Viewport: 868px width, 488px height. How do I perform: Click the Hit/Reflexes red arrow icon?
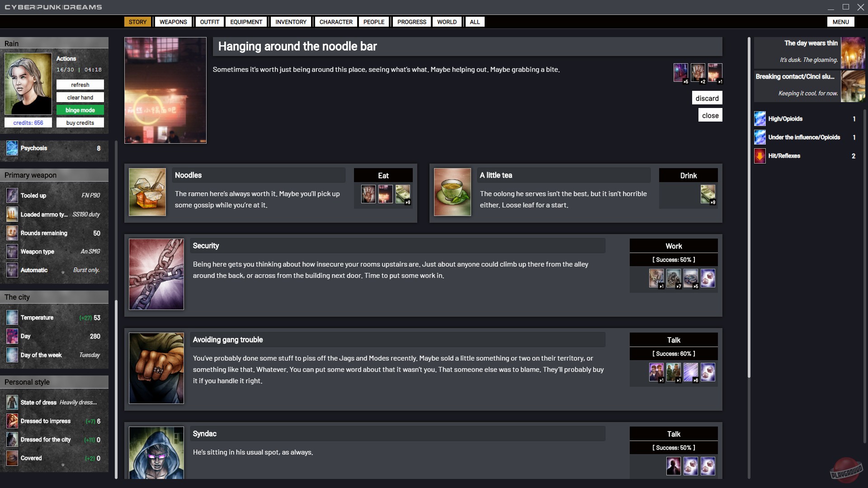click(760, 156)
